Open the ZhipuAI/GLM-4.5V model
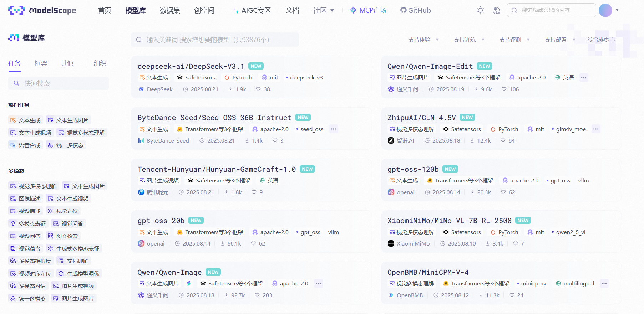The width and height of the screenshot is (644, 314). 421,118
